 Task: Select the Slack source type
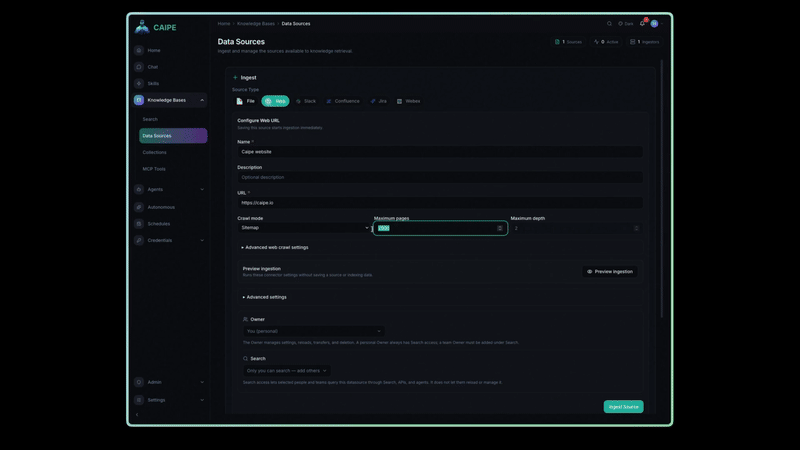click(x=306, y=101)
